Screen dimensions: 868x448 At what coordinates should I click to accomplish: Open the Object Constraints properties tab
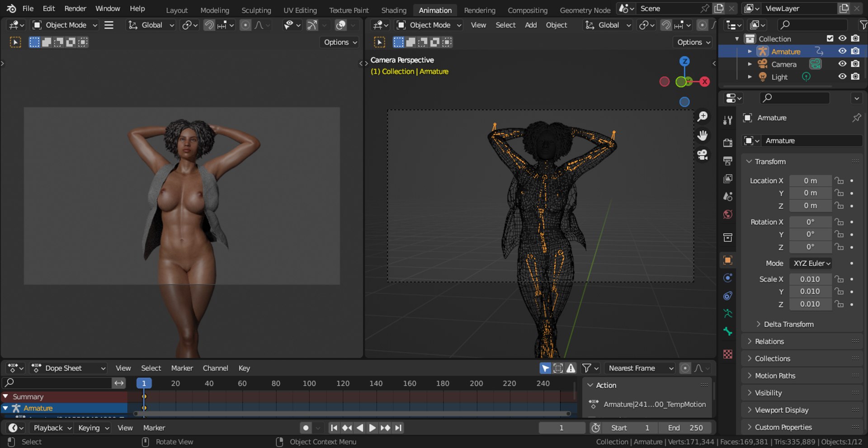(728, 296)
